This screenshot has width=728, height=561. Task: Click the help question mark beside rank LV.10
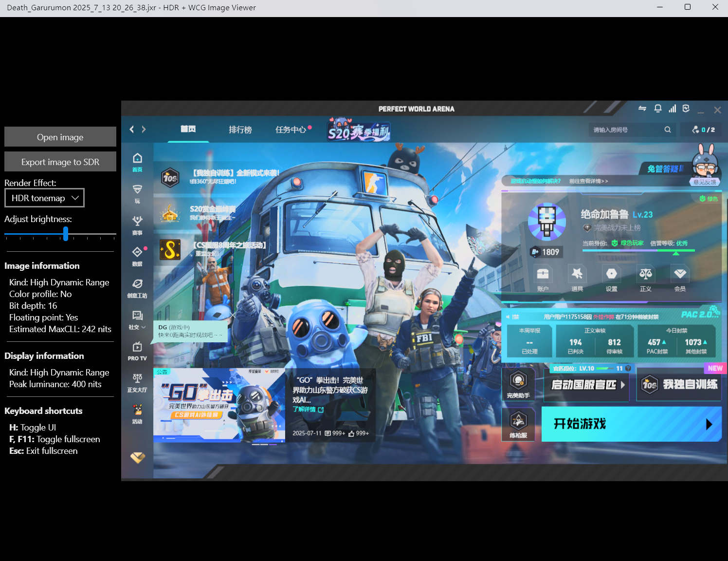pos(628,368)
